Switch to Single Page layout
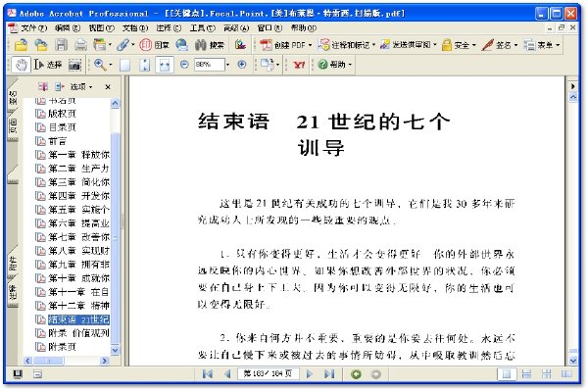This screenshot has height=391, width=588. click(507, 373)
